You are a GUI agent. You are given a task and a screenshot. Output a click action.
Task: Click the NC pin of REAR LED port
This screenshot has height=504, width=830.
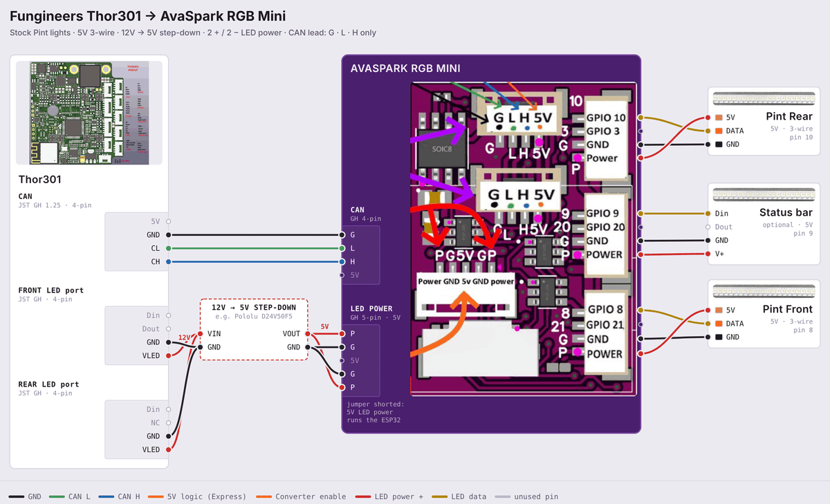156,422
